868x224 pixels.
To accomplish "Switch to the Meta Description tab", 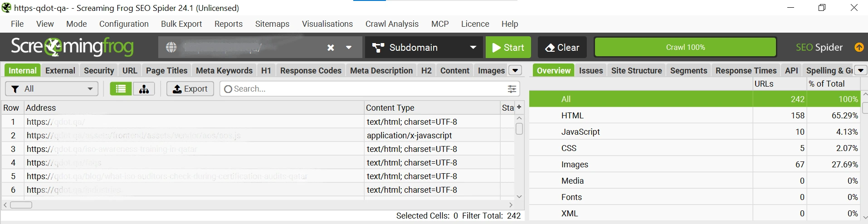I will click(381, 70).
